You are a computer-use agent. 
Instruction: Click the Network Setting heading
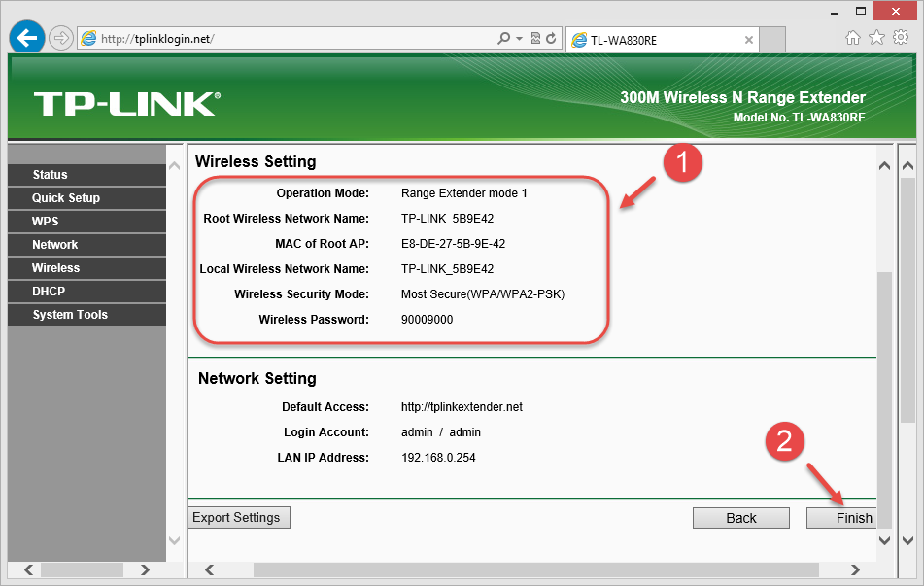coord(257,378)
